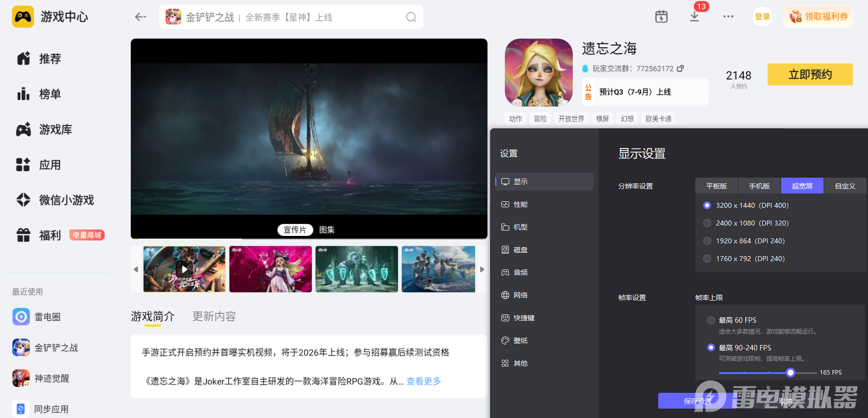Click 保存设置 button
Screen dimensions: 868x418
tap(697, 401)
